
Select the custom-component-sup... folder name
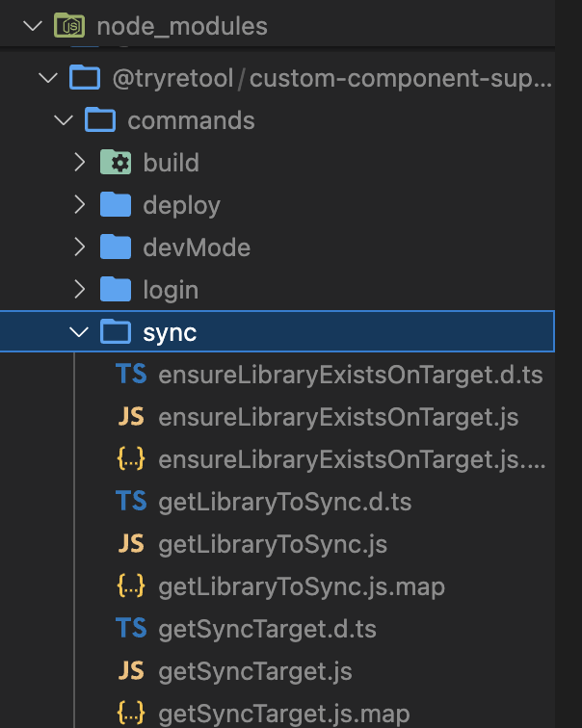pyautogui.click(x=401, y=78)
